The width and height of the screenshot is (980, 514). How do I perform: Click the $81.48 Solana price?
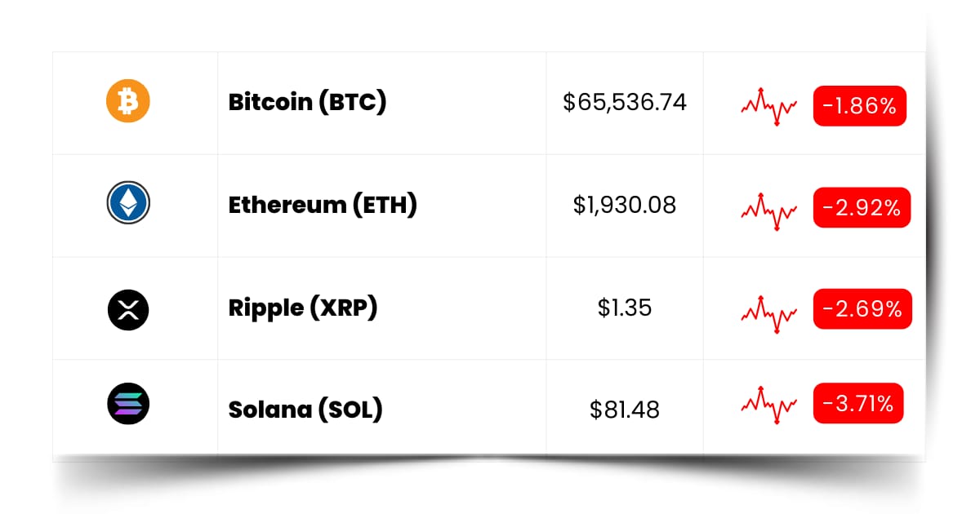625,409
